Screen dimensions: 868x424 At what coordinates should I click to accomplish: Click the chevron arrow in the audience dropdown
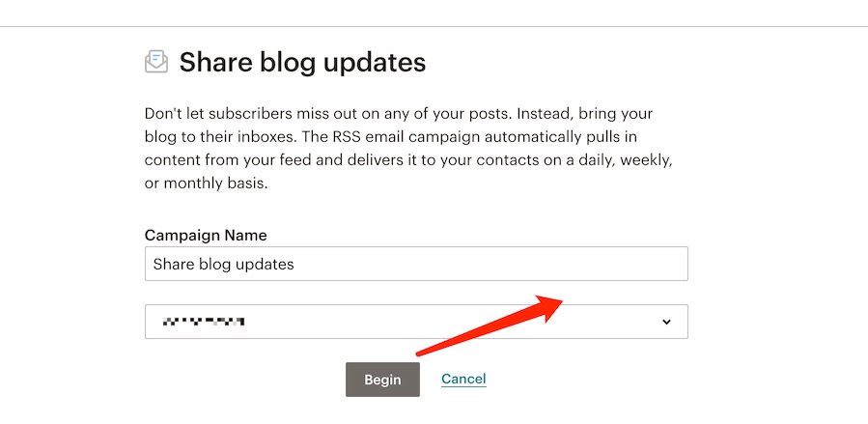(x=666, y=322)
